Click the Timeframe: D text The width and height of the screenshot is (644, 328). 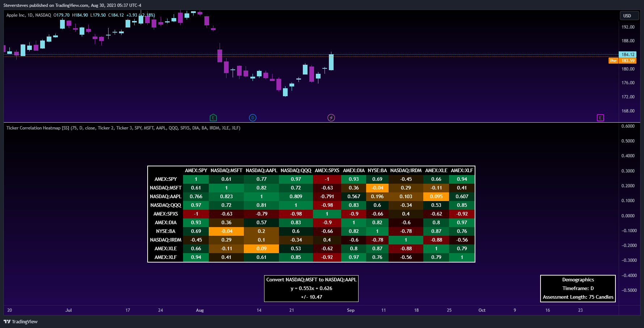click(578, 288)
